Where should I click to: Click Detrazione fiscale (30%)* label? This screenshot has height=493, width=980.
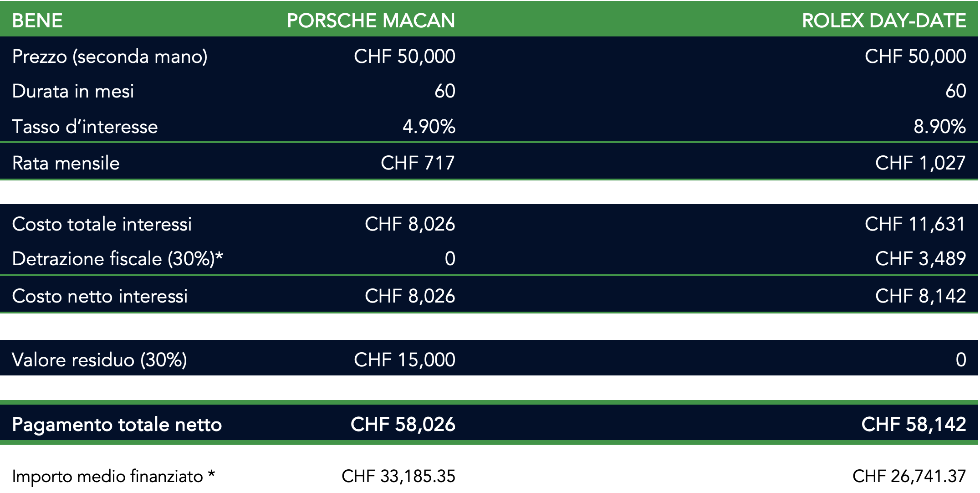117,258
